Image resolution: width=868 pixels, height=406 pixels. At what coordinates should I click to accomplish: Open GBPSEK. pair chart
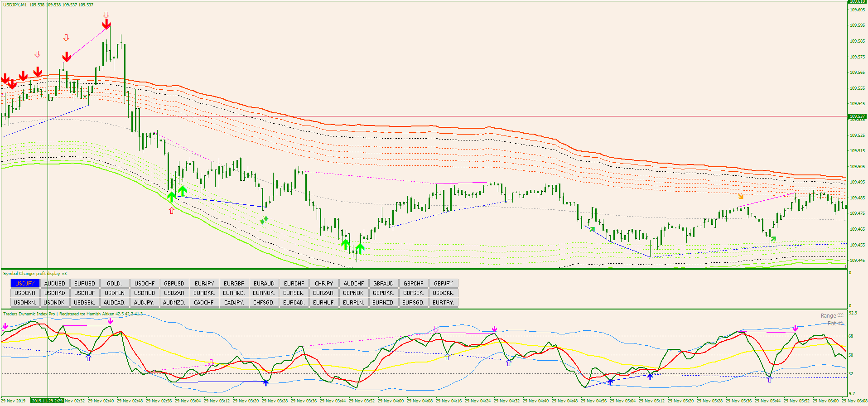(x=414, y=293)
